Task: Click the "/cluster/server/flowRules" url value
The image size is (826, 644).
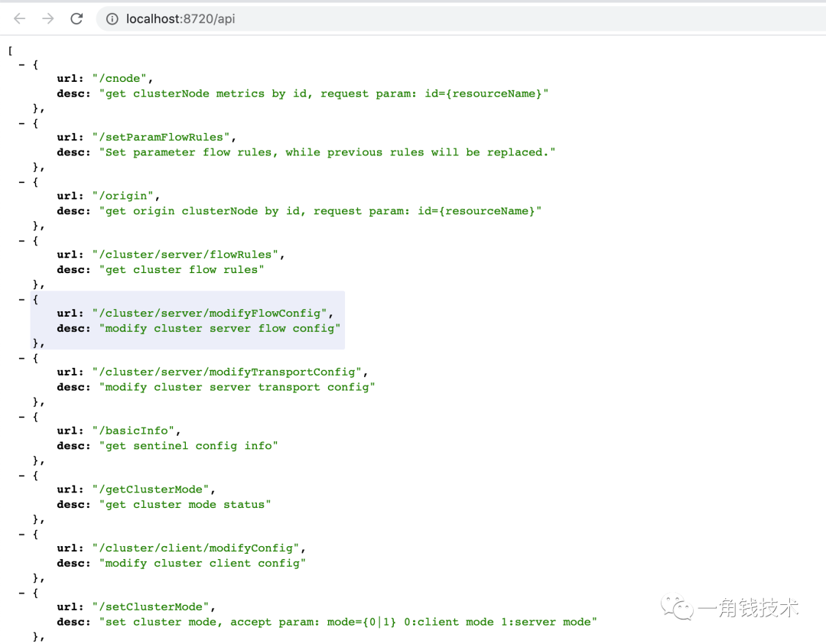Action: click(185, 255)
